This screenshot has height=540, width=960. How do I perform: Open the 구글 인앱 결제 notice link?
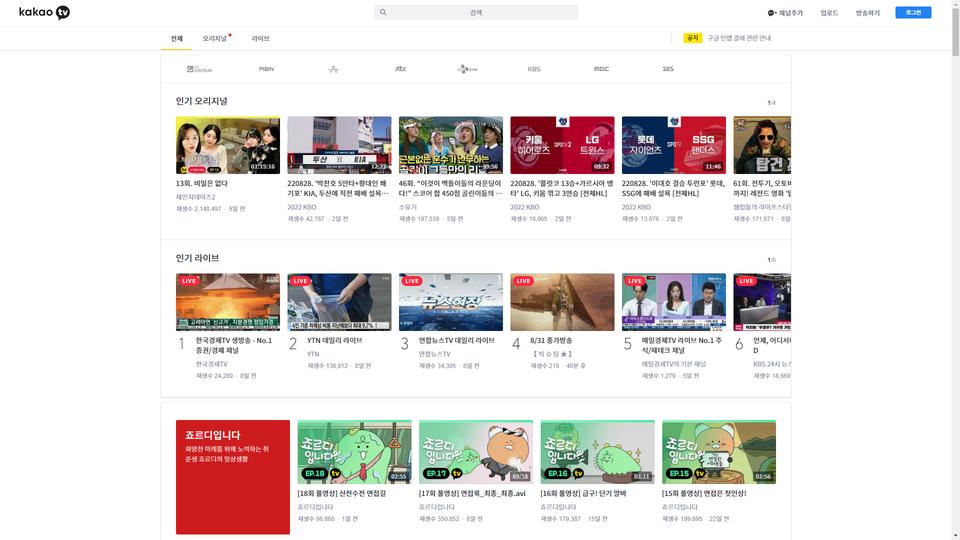click(739, 38)
